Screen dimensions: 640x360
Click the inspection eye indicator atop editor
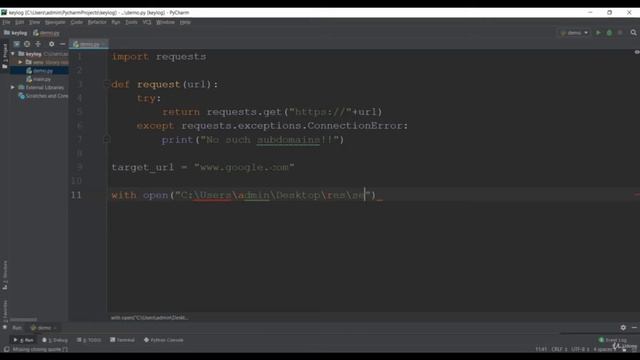[x=637, y=52]
